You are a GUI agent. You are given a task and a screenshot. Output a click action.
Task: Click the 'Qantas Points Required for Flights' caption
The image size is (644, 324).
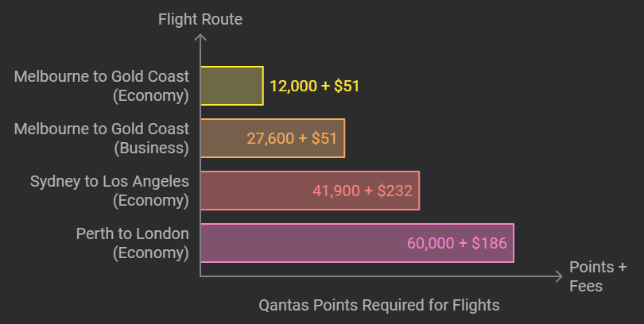pyautogui.click(x=379, y=305)
